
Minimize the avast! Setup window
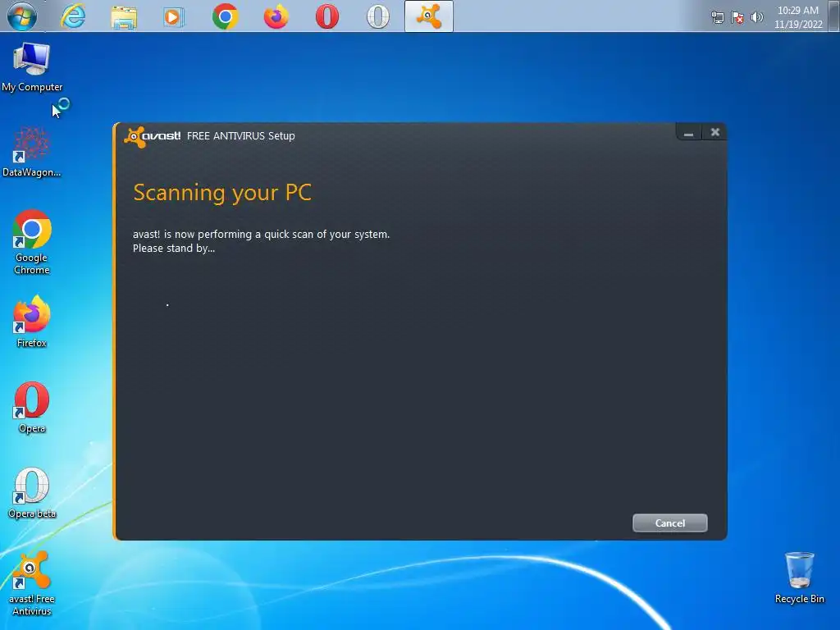pyautogui.click(x=688, y=132)
